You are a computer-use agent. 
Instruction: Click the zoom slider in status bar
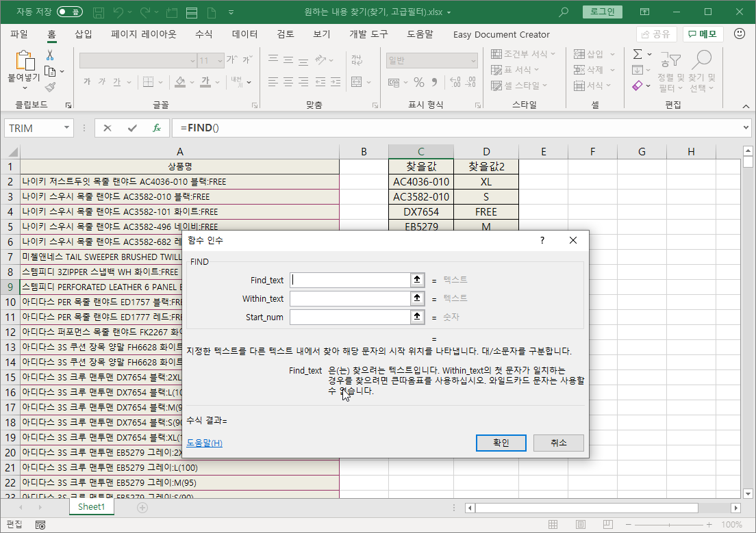[x=669, y=524]
